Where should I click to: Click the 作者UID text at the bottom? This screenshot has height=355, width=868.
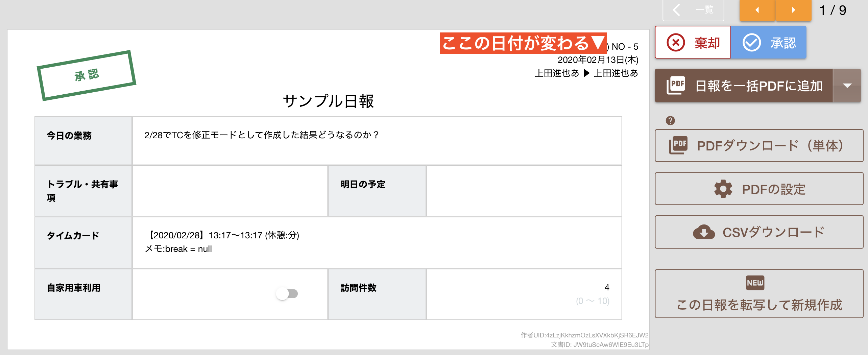point(584,335)
